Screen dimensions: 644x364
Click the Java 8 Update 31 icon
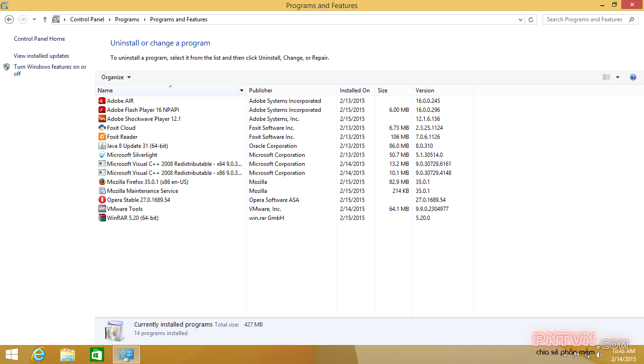point(102,146)
